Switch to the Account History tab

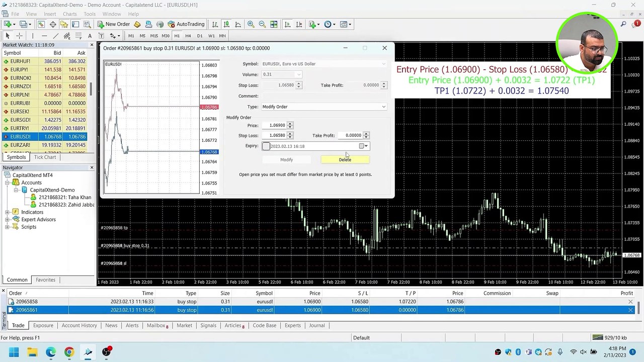point(79,325)
